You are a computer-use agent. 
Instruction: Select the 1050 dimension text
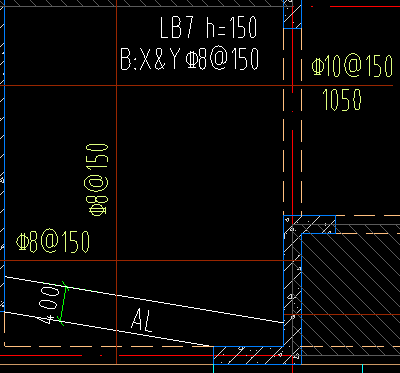point(342,100)
